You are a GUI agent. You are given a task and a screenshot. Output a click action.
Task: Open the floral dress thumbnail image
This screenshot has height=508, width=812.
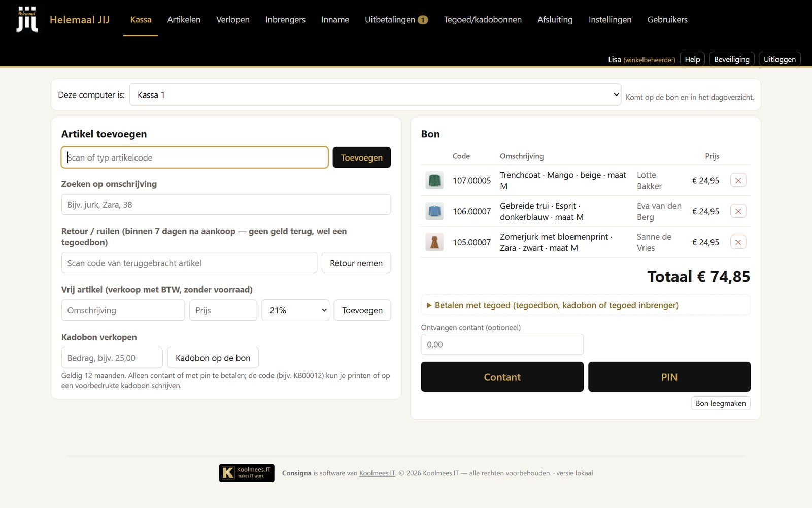click(434, 242)
